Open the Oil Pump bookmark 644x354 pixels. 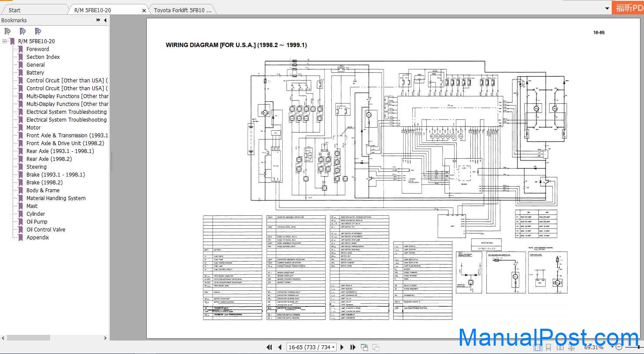pos(37,222)
